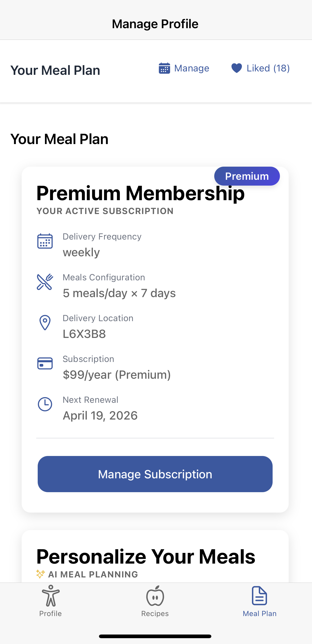Tap the weekly delivery frequency value
312x644 pixels.
point(81,252)
